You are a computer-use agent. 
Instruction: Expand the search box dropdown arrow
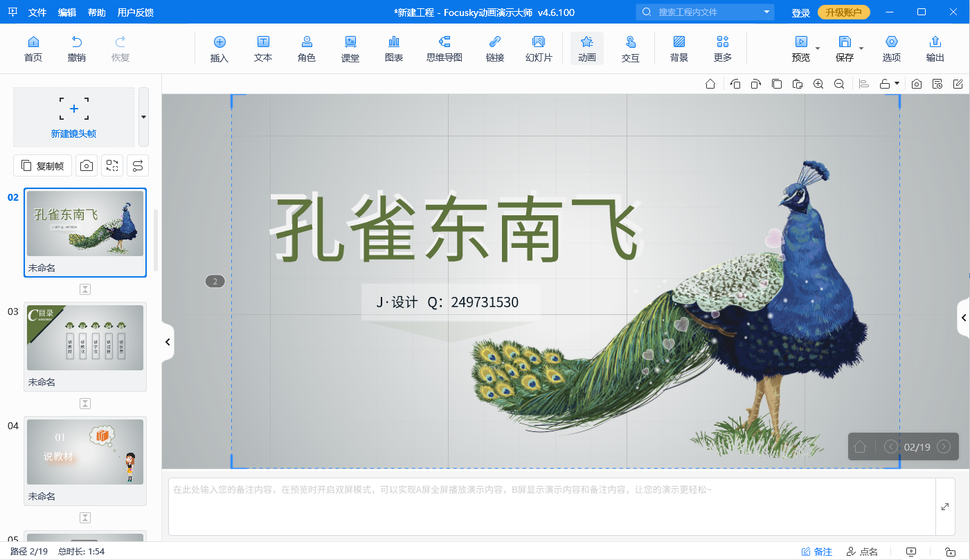coord(767,12)
